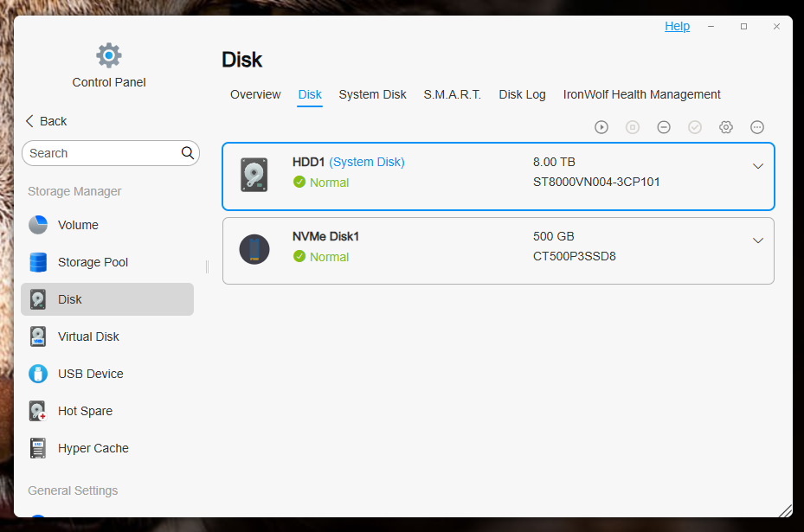
Task: Click the Search input field
Action: click(x=111, y=153)
